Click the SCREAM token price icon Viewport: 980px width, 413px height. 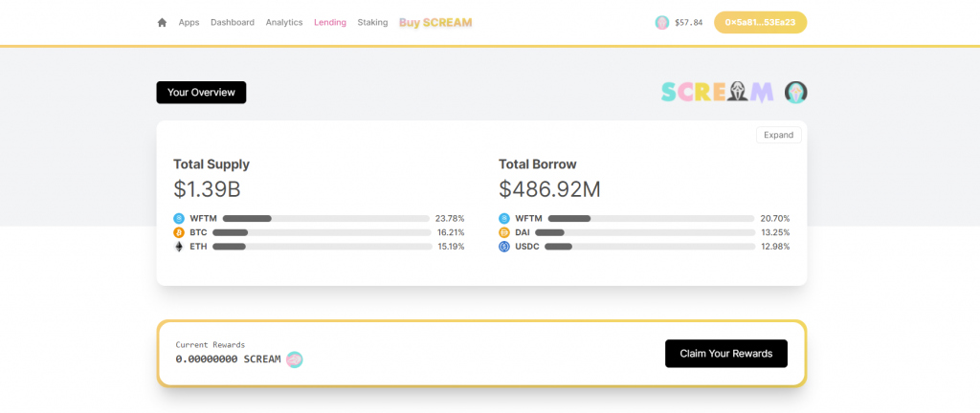click(x=662, y=22)
